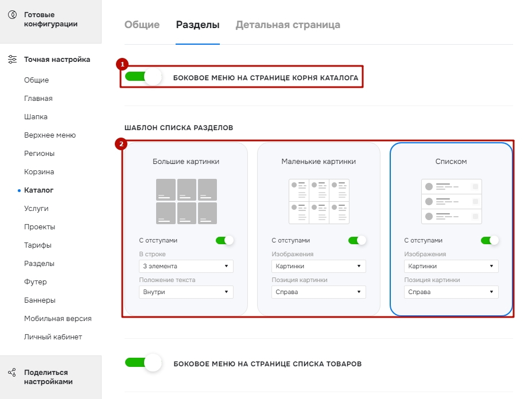Viewport: 532px width, 399px height.
Task: Open Разделы in the sidebar
Action: point(39,263)
